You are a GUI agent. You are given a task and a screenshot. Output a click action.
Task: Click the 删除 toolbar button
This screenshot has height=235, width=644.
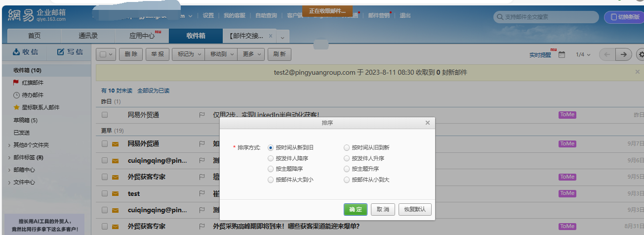click(131, 54)
